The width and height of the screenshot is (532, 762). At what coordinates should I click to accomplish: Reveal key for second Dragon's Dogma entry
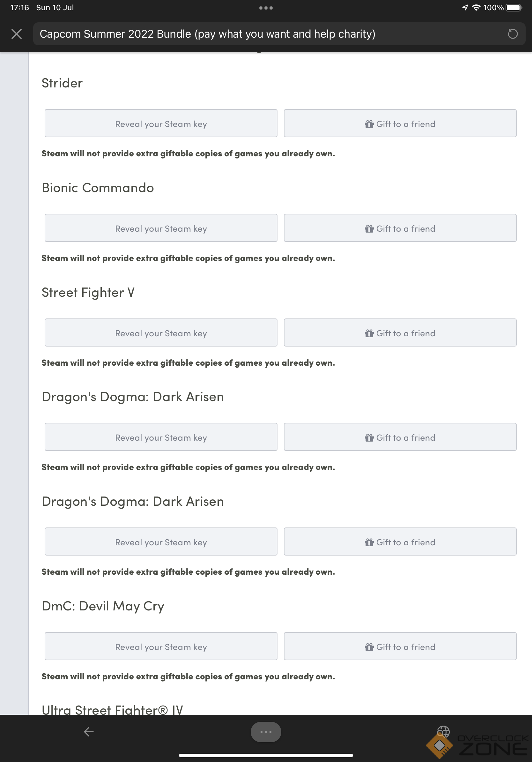pyautogui.click(x=161, y=542)
